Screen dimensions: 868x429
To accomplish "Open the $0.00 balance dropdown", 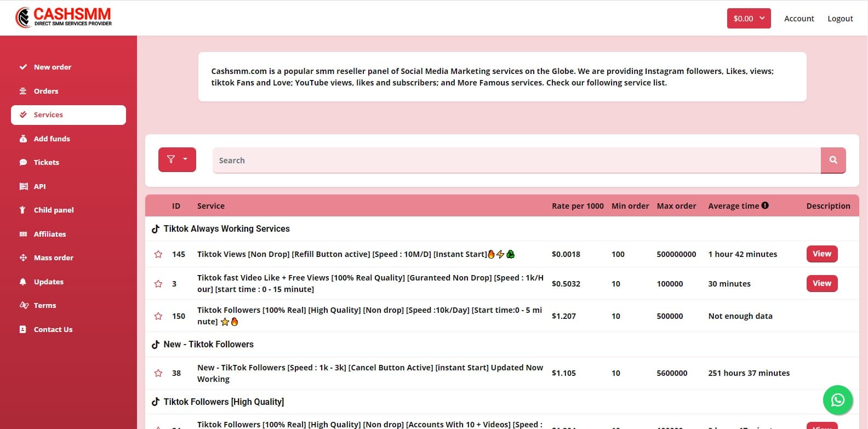I will 749,19.
